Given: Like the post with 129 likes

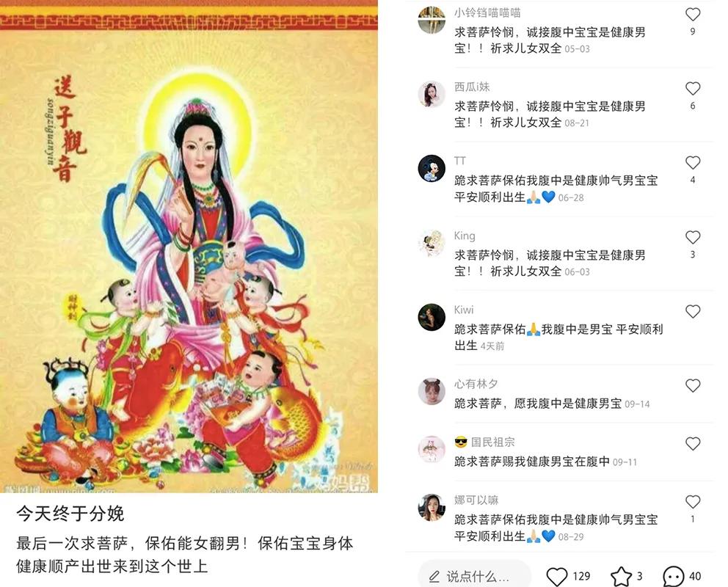Looking at the screenshot, I should point(557,576).
